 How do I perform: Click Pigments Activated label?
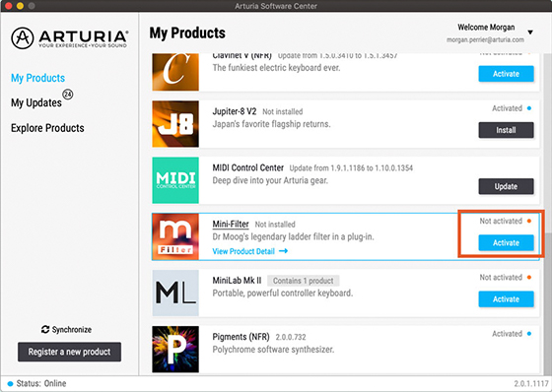(x=508, y=334)
